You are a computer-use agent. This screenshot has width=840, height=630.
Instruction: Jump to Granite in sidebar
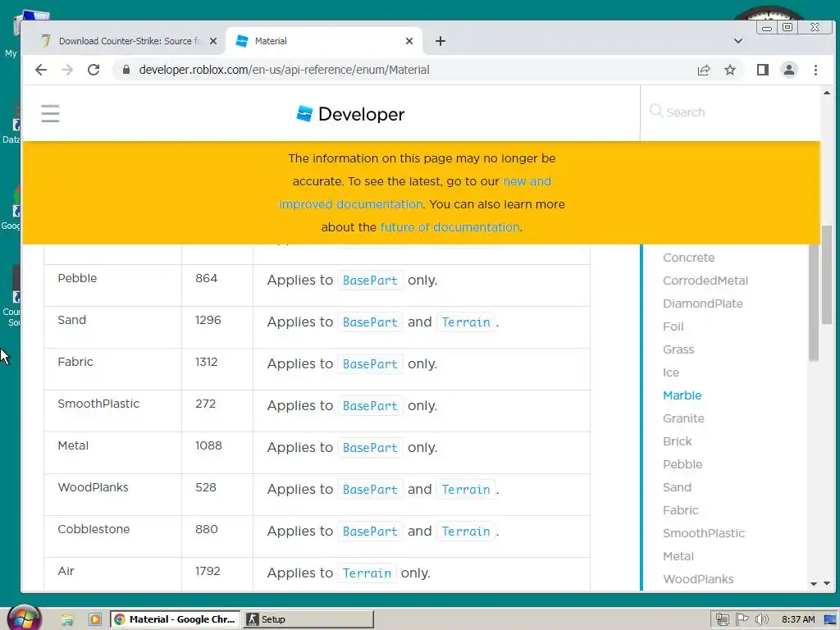click(x=683, y=418)
